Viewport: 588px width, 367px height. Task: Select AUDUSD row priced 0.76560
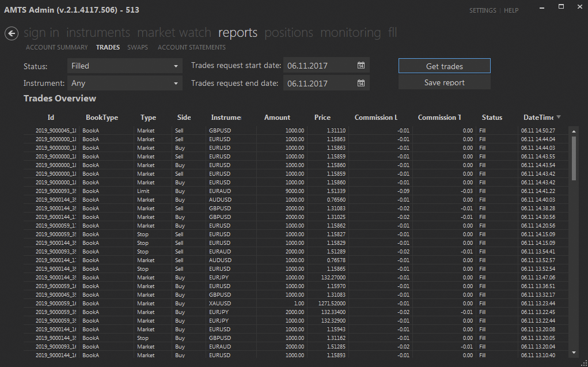click(x=296, y=200)
